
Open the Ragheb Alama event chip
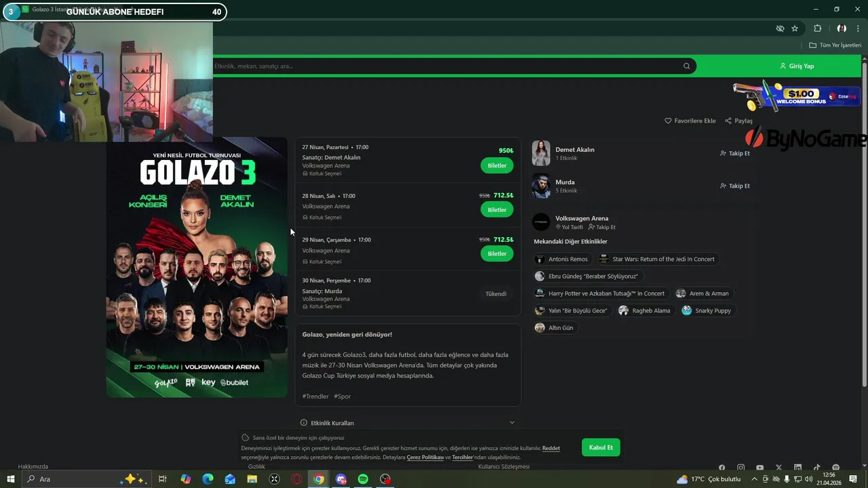[645, 310]
